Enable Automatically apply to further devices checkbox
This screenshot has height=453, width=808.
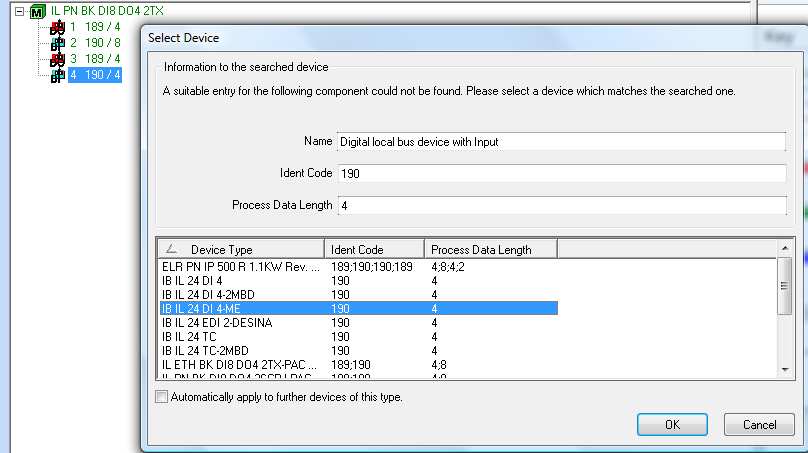point(161,397)
